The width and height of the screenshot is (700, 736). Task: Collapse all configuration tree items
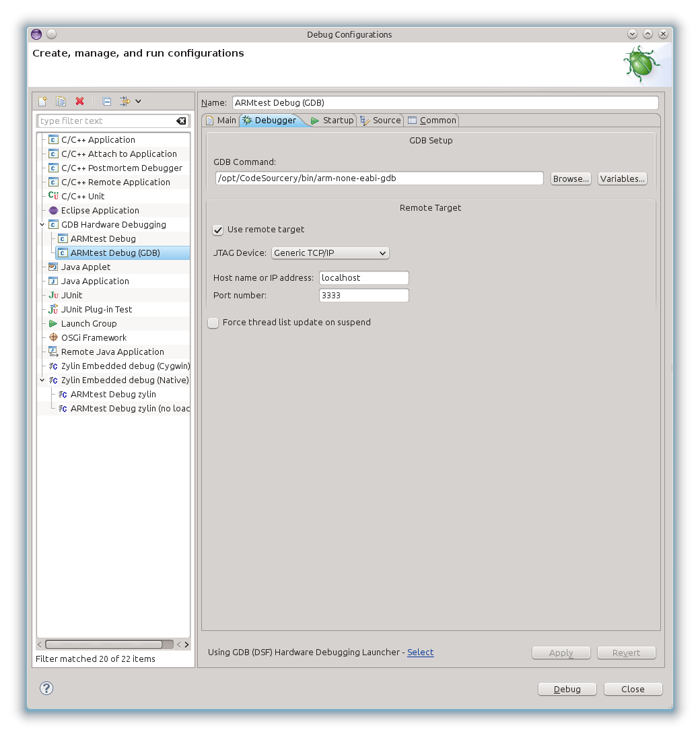106,101
